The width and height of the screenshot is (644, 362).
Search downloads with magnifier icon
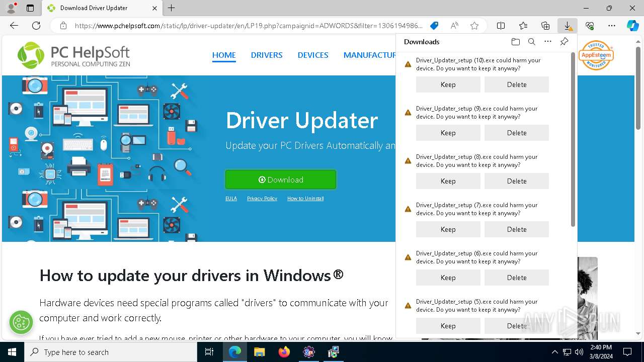(x=532, y=42)
